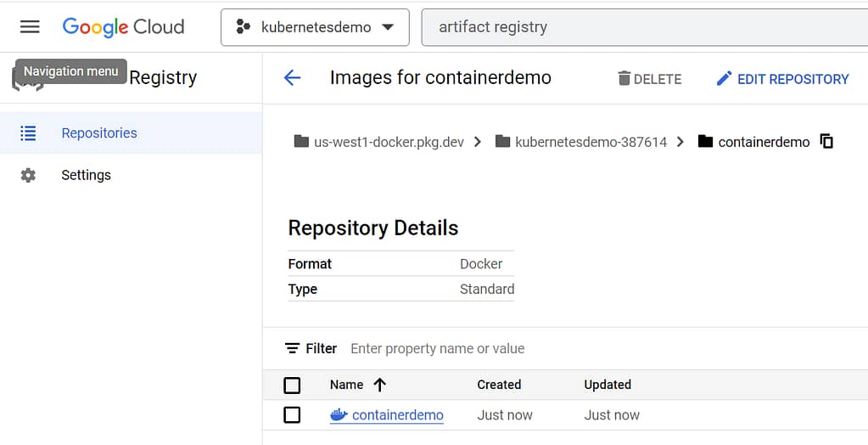Click the 'Filter' label text
Viewport: 868px width, 445px height.
[321, 348]
